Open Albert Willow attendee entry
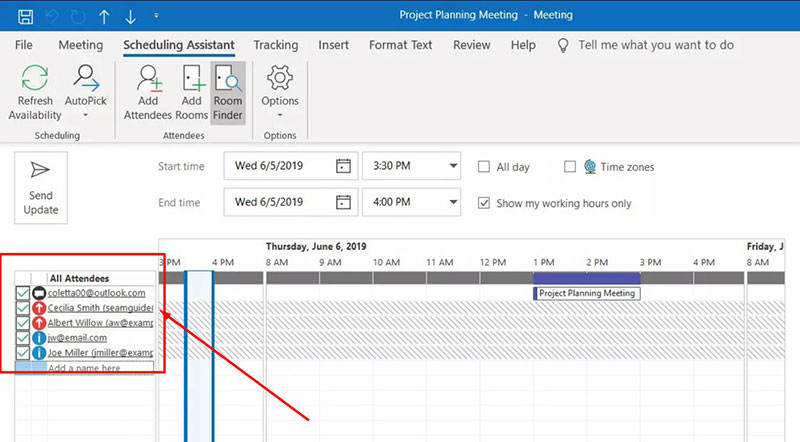The height and width of the screenshot is (442, 800). coord(100,323)
